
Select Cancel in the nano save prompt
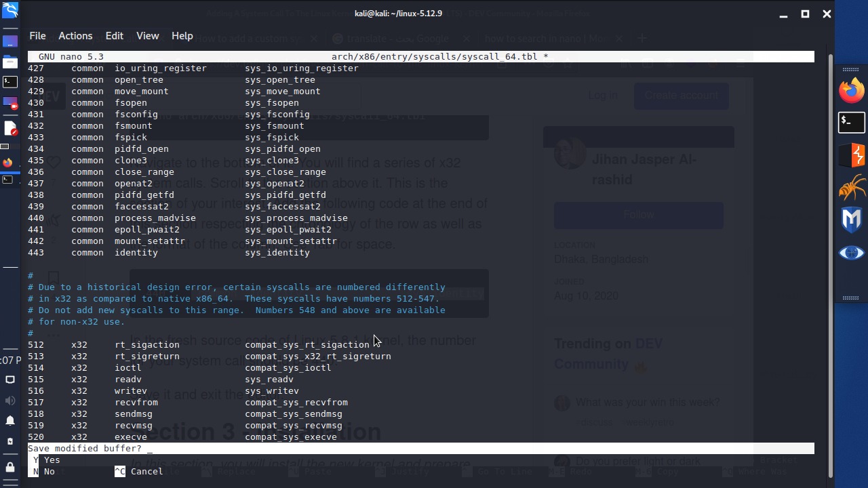point(139,472)
